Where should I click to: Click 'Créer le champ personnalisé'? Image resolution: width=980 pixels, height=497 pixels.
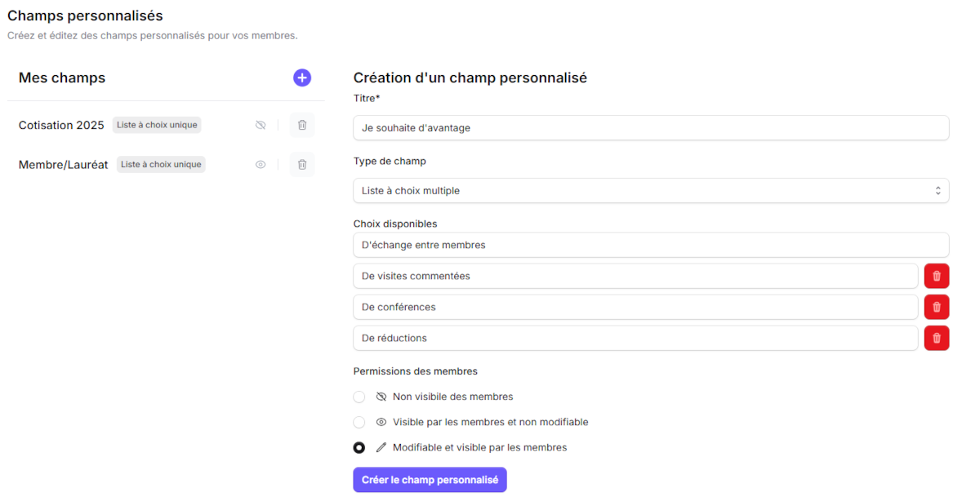430,480
